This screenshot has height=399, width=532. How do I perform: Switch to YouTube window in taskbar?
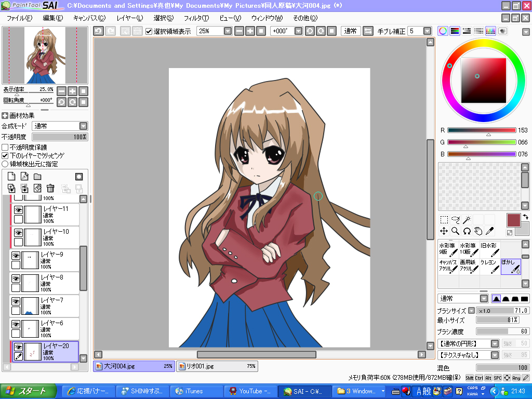coord(250,391)
